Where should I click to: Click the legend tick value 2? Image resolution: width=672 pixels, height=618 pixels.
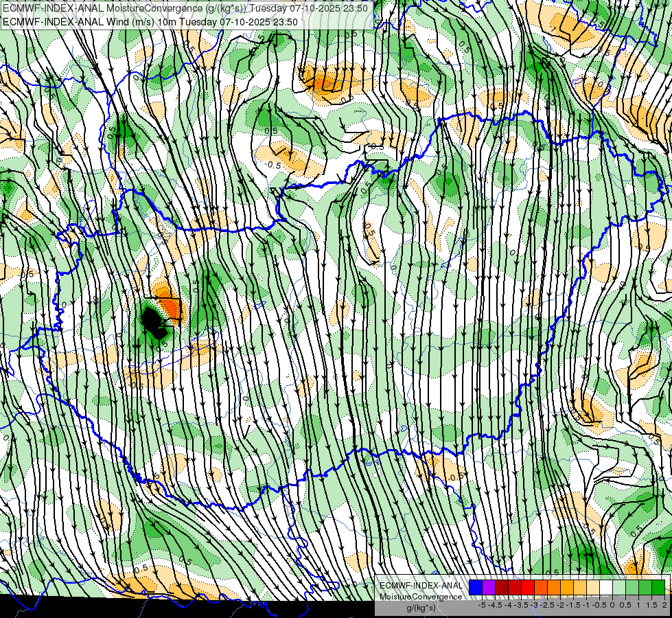664,605
